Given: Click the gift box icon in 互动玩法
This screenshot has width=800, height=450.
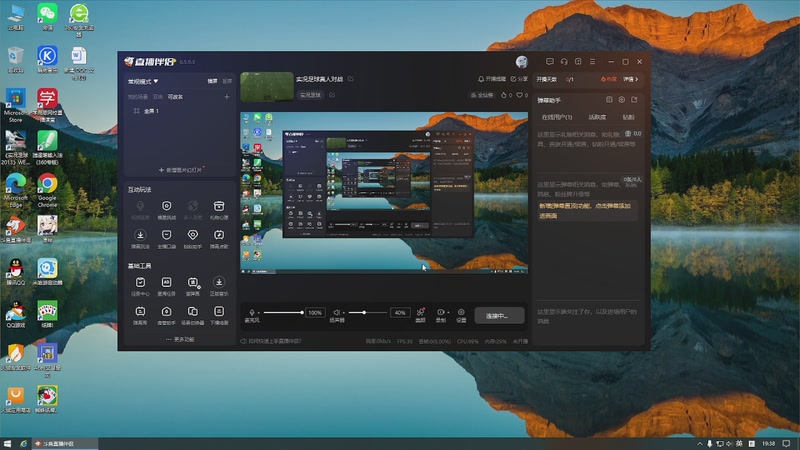Looking at the screenshot, I should tap(219, 206).
